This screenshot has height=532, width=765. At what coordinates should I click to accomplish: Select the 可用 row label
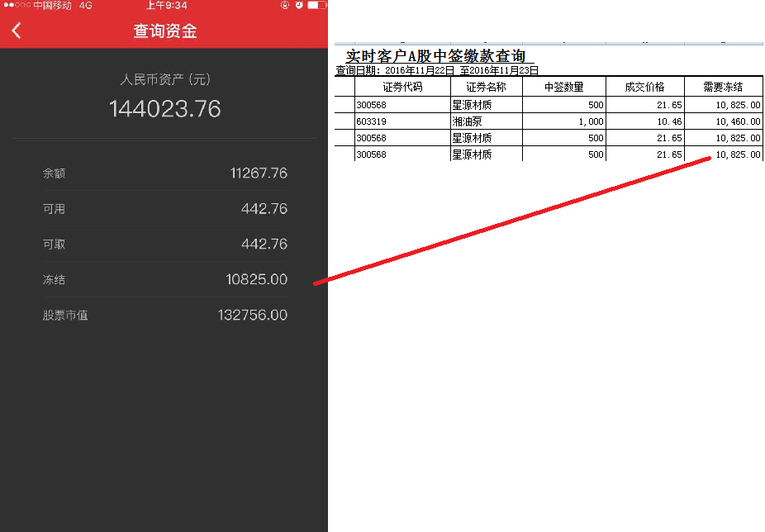click(x=54, y=209)
